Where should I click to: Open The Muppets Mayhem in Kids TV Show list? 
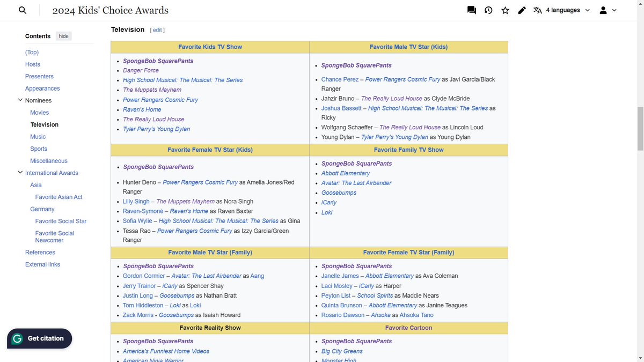152,90
